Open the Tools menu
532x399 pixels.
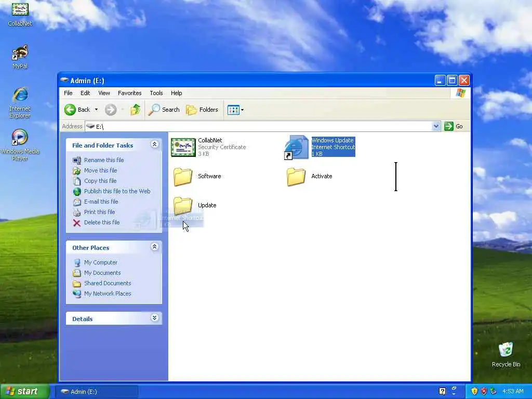156,93
